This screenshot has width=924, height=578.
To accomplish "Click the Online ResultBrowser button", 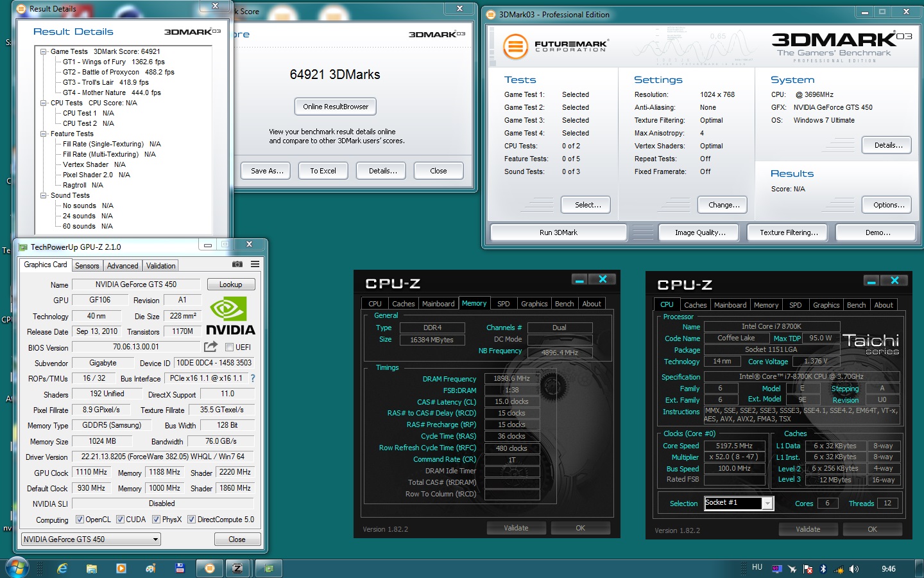I will click(x=336, y=107).
